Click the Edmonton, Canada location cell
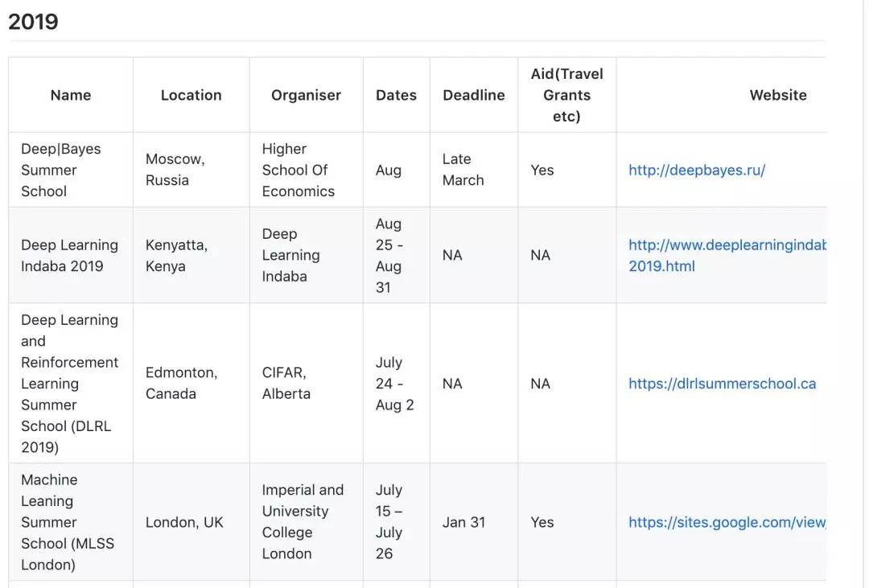This screenshot has height=588, width=869. [x=181, y=383]
